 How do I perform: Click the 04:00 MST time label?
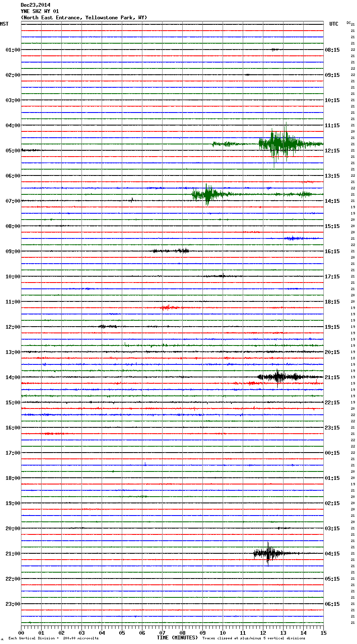click(13, 126)
